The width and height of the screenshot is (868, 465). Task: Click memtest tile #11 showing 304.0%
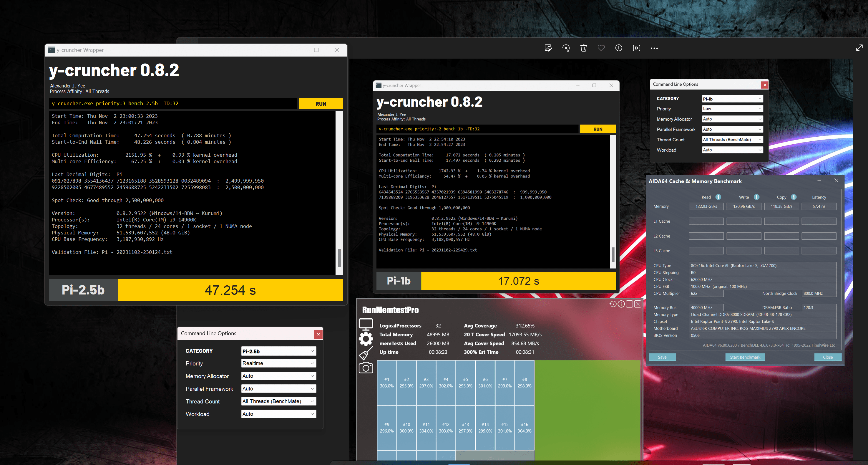point(426,428)
